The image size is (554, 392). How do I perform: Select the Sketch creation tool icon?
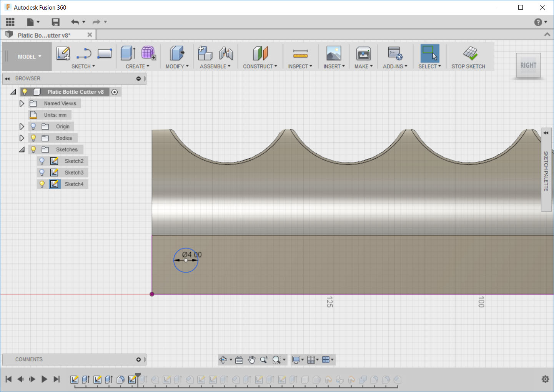coord(63,53)
